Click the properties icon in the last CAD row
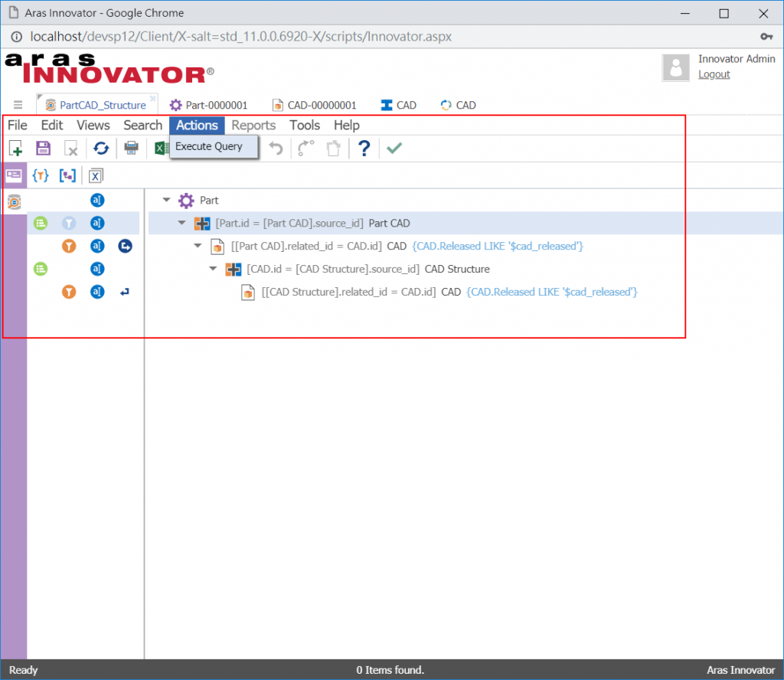The width and height of the screenshot is (784, 680). tap(97, 292)
